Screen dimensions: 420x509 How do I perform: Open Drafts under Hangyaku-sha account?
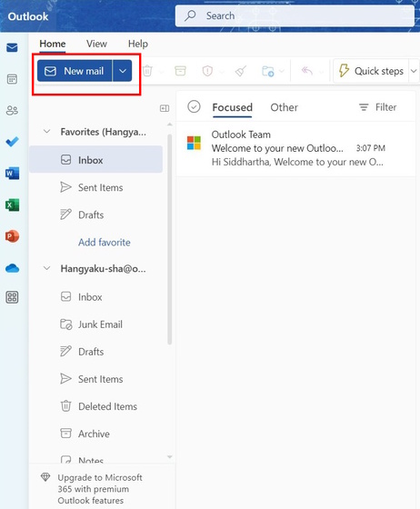click(x=96, y=352)
